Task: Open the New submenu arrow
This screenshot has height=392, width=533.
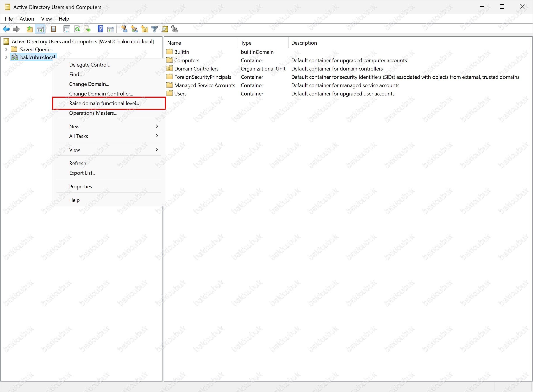Action: tap(157, 126)
